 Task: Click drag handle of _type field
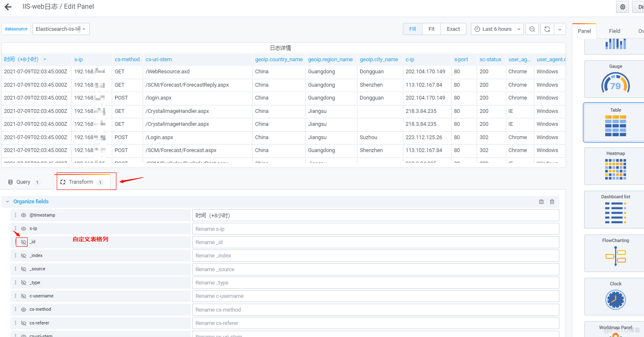click(15, 282)
